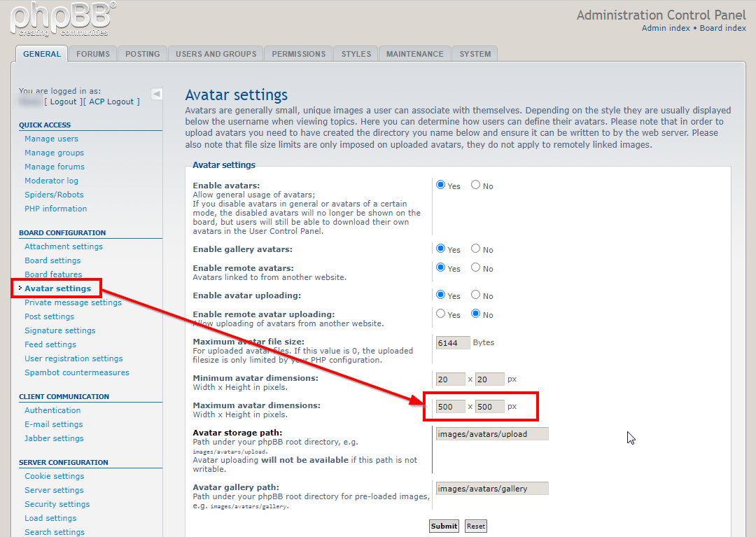This screenshot has height=537, width=756.
Task: Focus the Avatar storage path field
Action: click(x=492, y=434)
